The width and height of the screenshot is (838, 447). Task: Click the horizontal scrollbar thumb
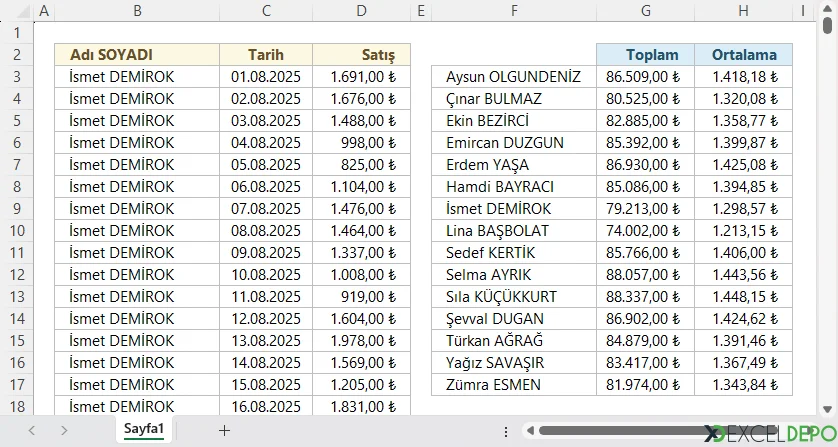click(x=620, y=431)
